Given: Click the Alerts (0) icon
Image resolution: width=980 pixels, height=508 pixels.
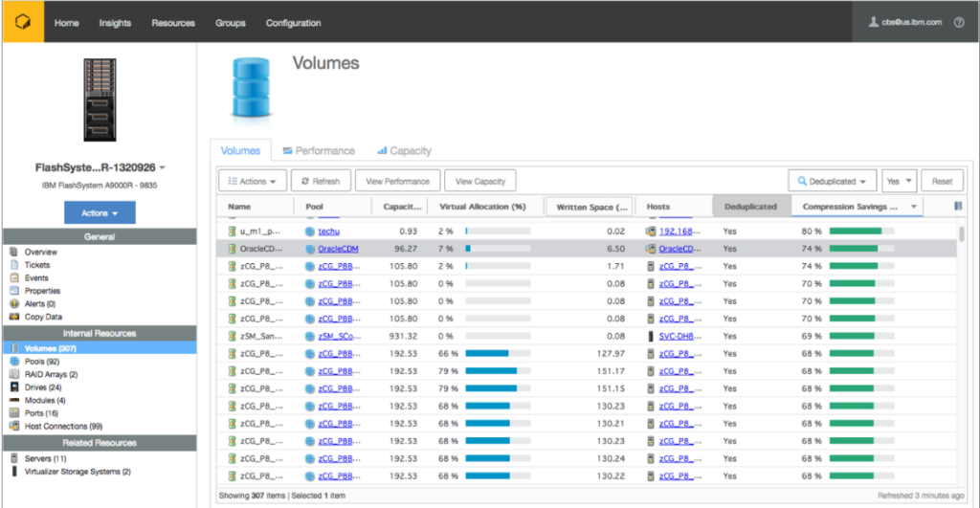Looking at the screenshot, I should (13, 303).
